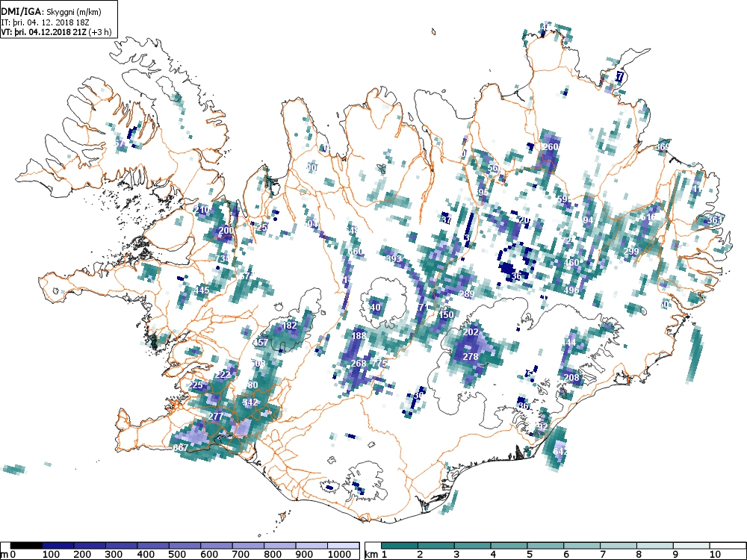Click the 'm 0' label at legend start

pos(8,554)
